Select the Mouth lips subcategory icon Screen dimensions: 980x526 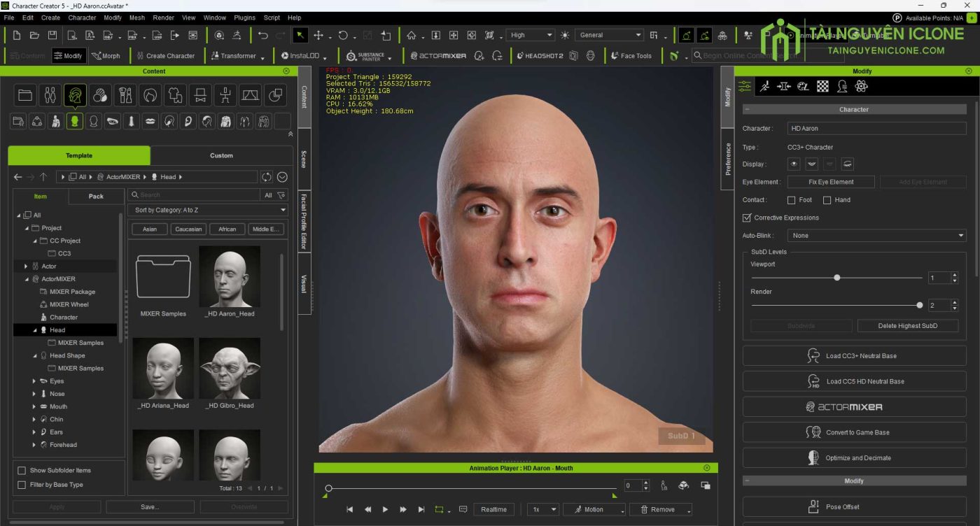pos(150,122)
